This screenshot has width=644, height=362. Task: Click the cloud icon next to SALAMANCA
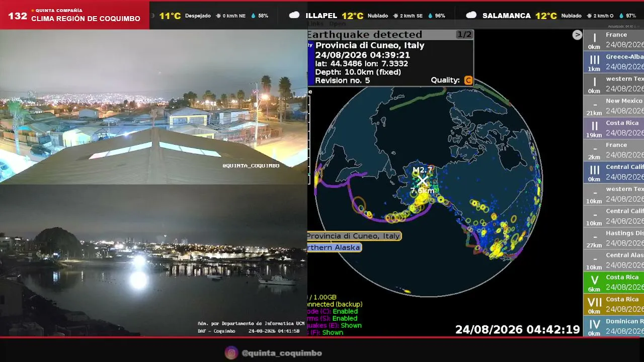point(471,15)
